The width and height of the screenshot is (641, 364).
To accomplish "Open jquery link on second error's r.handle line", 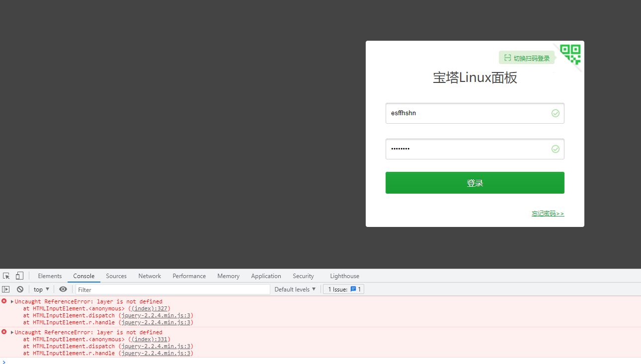I will pos(156,353).
